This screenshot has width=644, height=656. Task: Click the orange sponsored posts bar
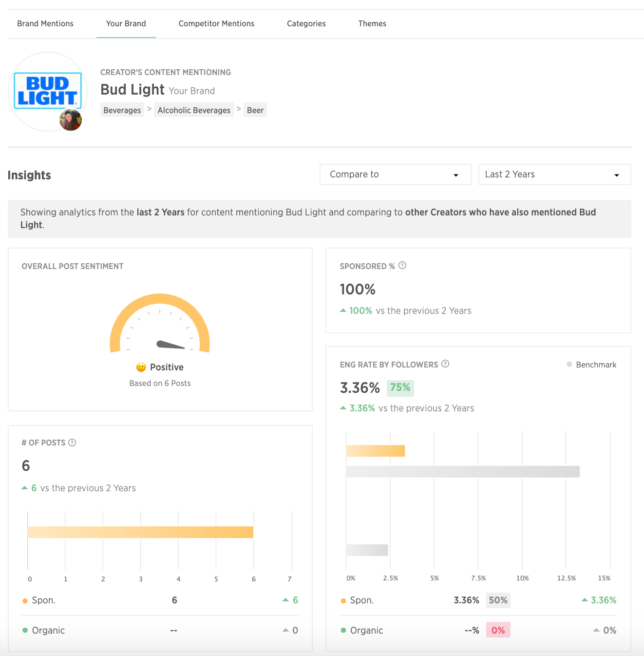click(x=140, y=532)
